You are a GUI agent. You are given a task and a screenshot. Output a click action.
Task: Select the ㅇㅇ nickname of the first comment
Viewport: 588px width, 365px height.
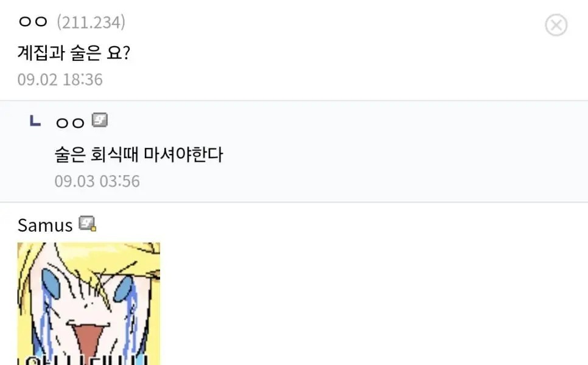point(33,22)
